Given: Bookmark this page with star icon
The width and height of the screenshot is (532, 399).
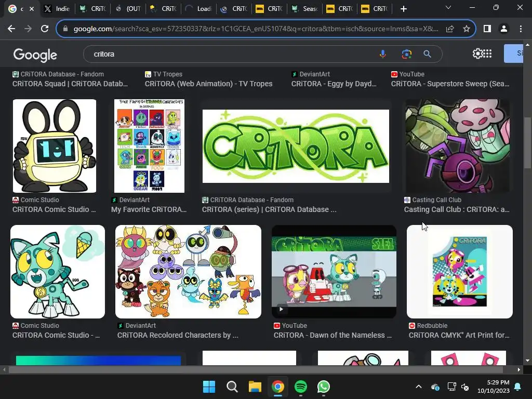Looking at the screenshot, I should click(467, 29).
